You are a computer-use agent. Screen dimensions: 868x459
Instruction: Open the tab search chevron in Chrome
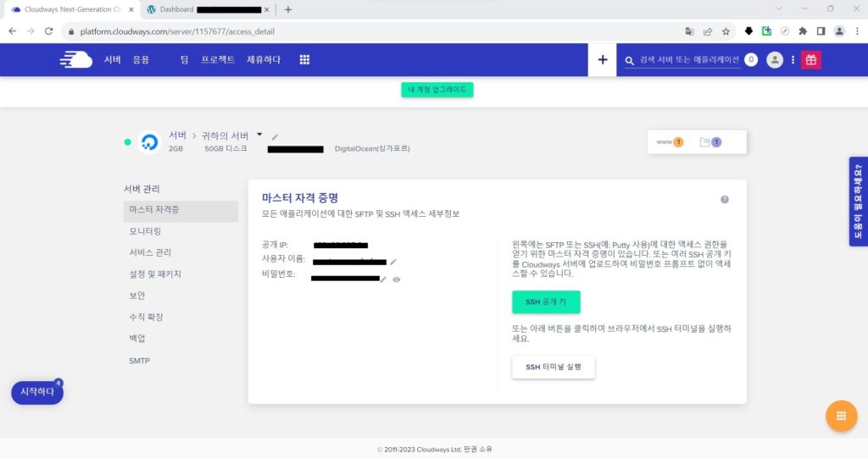click(x=779, y=8)
